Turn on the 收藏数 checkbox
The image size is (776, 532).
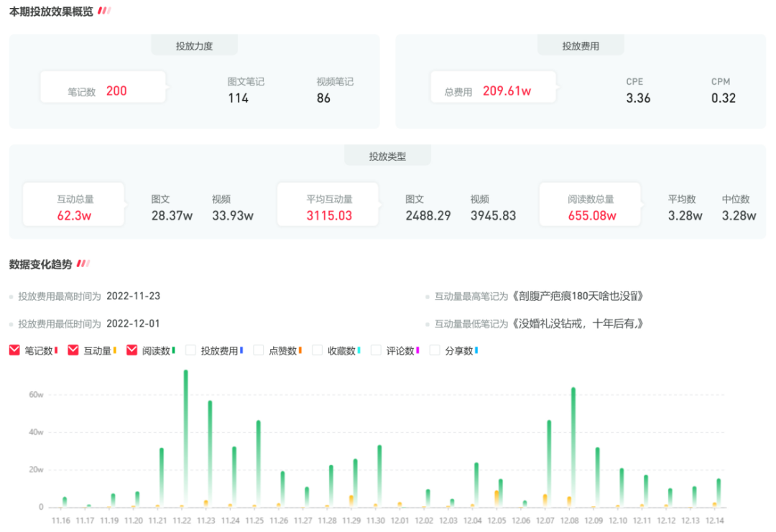coord(318,350)
